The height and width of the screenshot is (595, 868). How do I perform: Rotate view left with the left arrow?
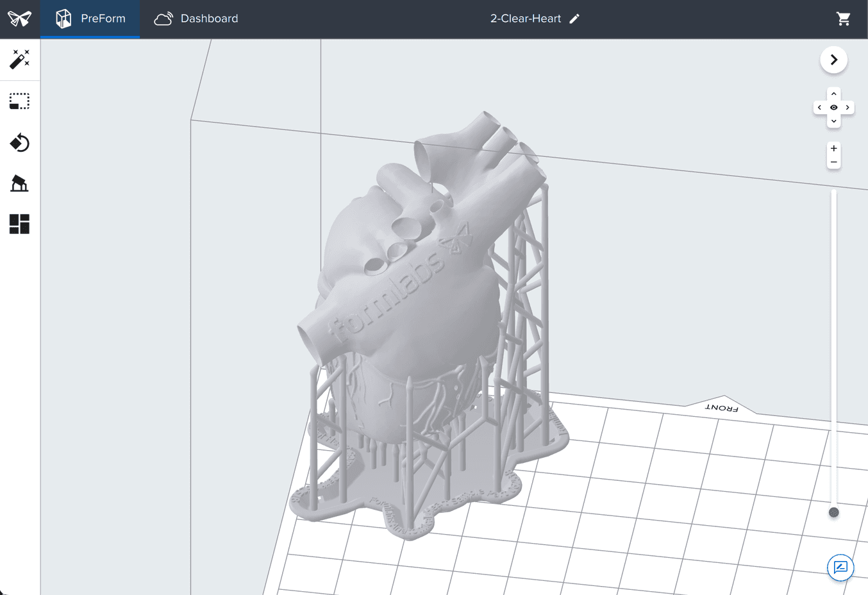click(x=819, y=107)
